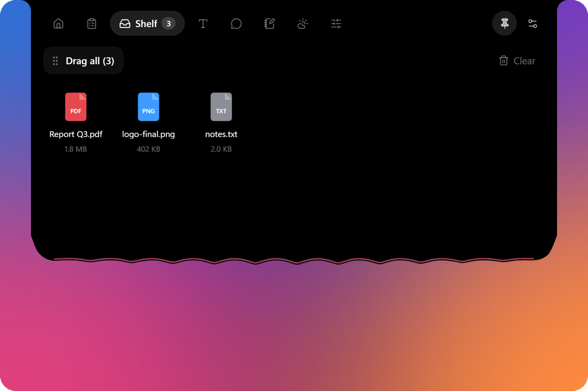Click the Report Q3.pdf file name
588x391 pixels.
[x=76, y=134]
